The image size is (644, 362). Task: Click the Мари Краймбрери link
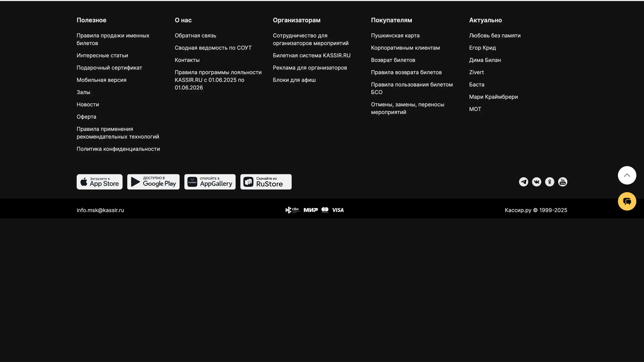493,97
